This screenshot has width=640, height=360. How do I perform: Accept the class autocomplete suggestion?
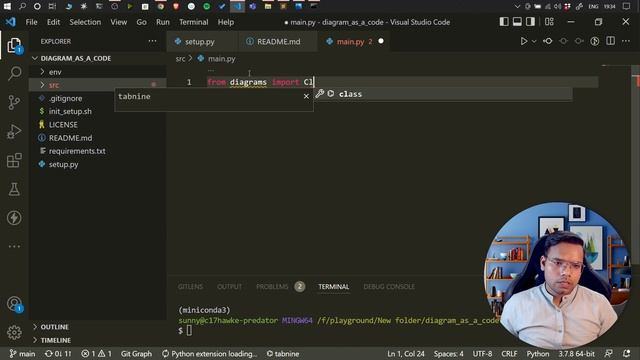pyautogui.click(x=443, y=94)
